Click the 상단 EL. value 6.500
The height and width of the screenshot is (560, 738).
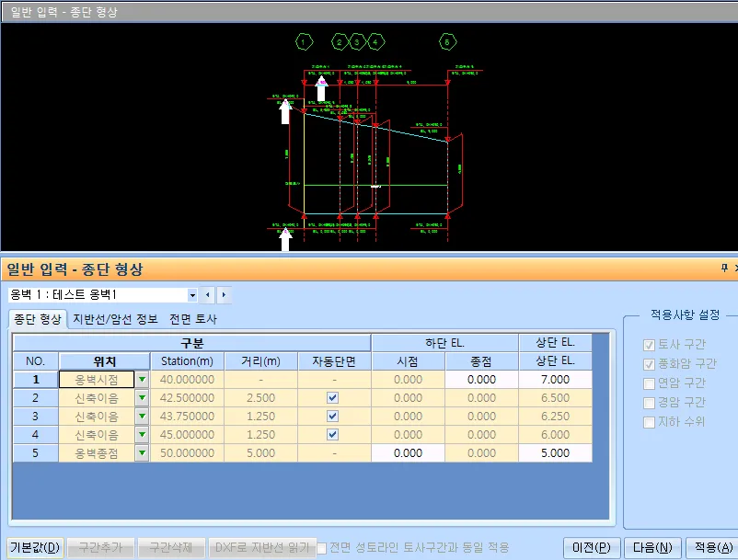tap(556, 398)
